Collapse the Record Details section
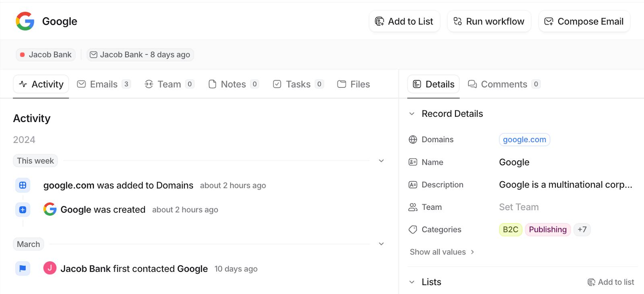 click(412, 114)
